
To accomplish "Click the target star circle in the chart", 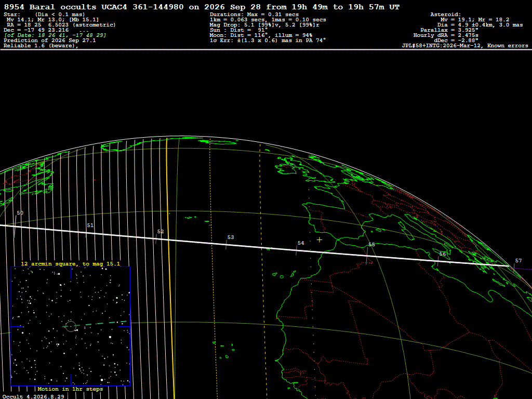I will click(x=71, y=326).
